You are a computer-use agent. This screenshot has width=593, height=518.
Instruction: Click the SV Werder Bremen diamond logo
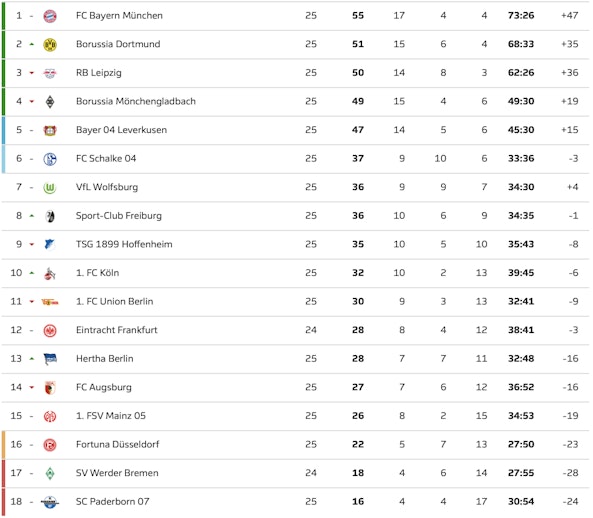(50, 473)
